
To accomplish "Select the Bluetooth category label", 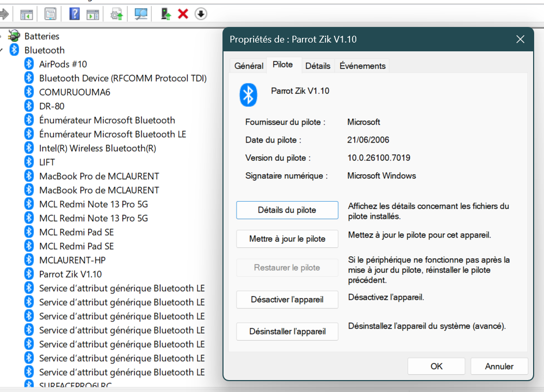I will (45, 50).
